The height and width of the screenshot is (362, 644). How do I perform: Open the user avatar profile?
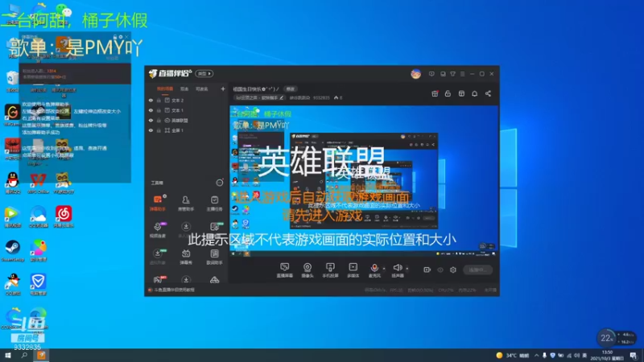[x=415, y=74]
